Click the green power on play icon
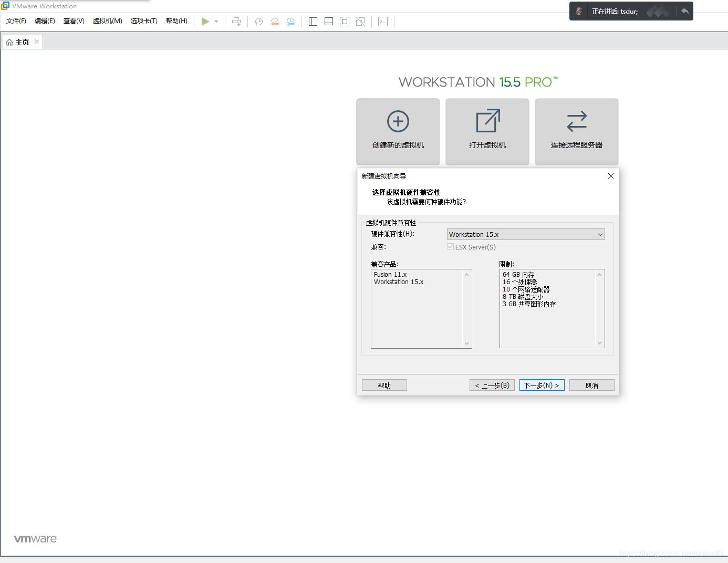The image size is (728, 563). (205, 22)
